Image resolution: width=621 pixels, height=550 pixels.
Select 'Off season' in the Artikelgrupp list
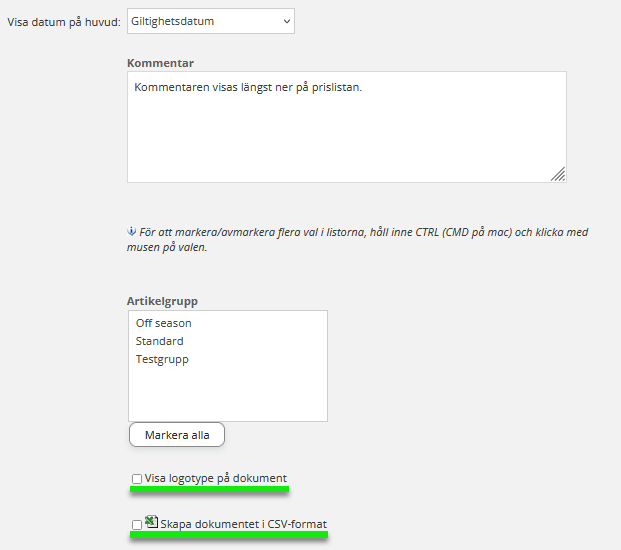(164, 323)
